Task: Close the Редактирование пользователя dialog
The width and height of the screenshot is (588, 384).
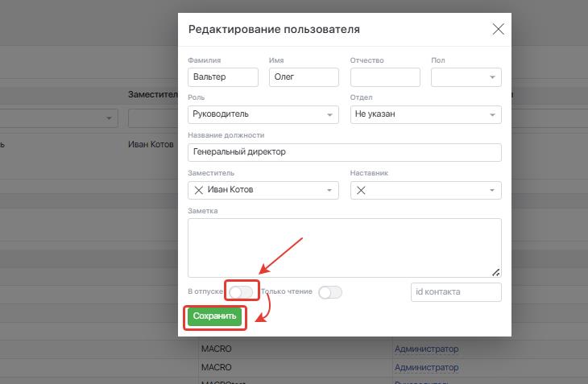Action: (x=498, y=30)
